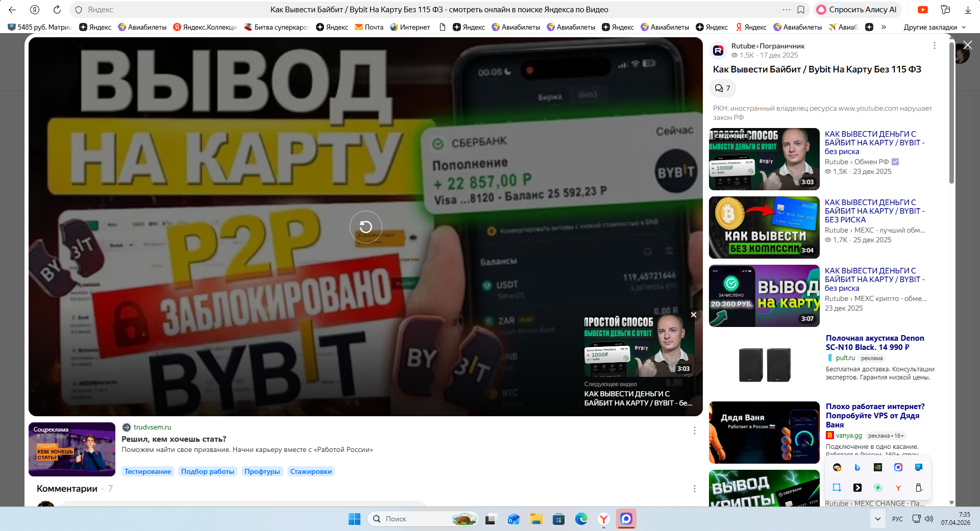Close the video viewer with the top-right X
Screen dimensions: 980x531
click(x=967, y=45)
